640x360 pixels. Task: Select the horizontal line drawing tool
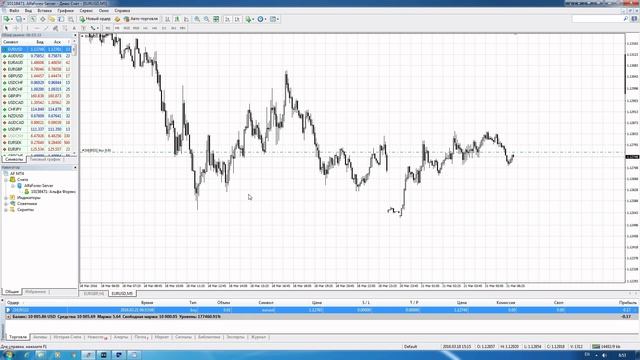(x=37, y=28)
